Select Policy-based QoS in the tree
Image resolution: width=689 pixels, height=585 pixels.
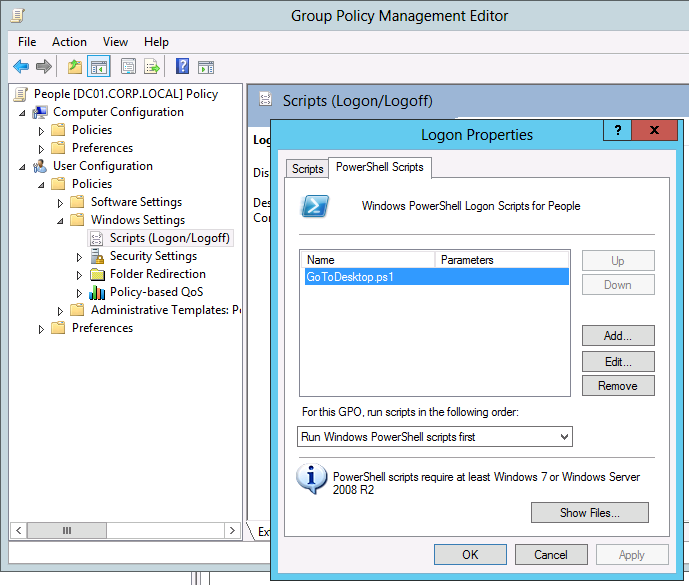(x=156, y=292)
